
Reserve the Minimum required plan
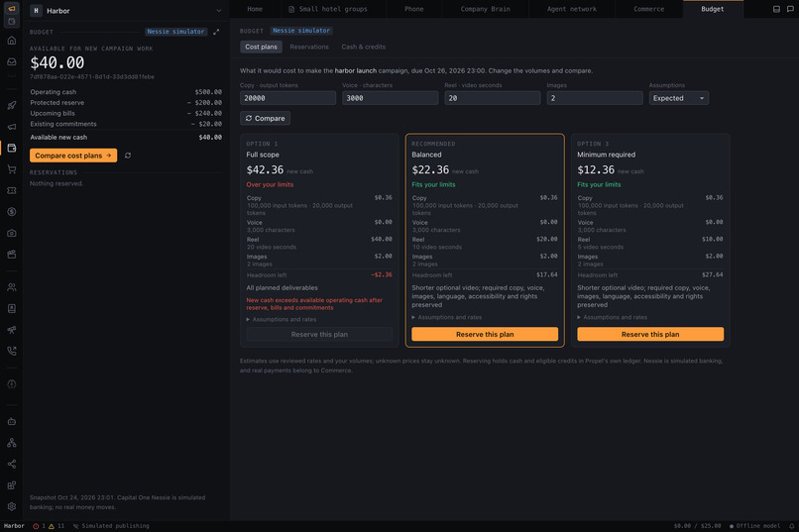[650, 335]
